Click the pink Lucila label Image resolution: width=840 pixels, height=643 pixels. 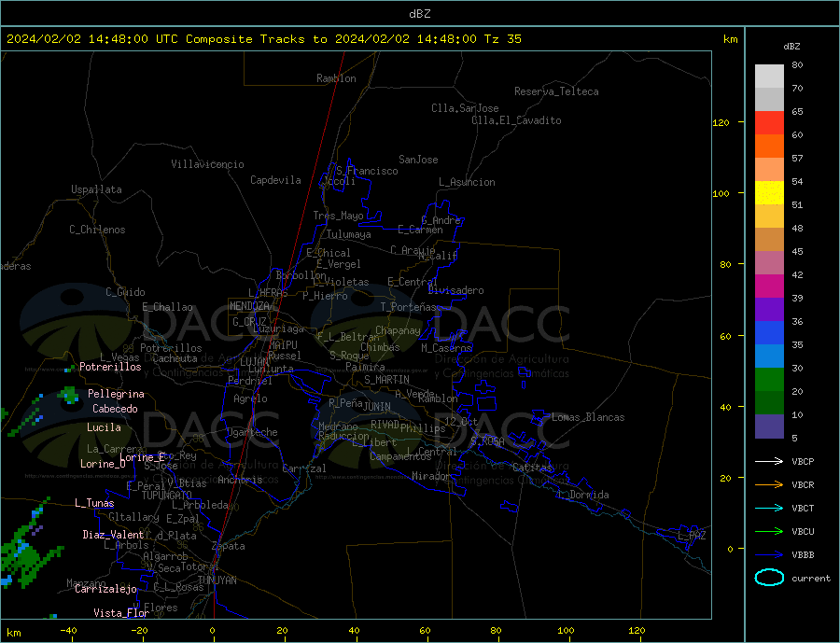(104, 427)
